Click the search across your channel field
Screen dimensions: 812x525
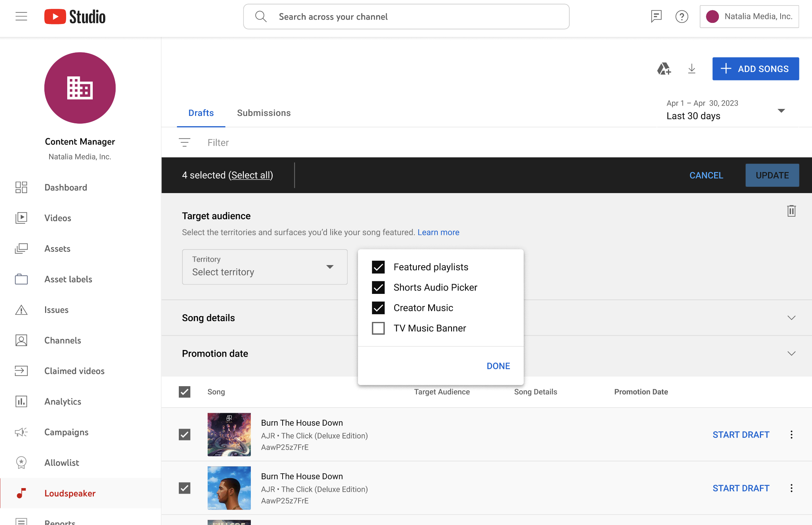click(406, 17)
